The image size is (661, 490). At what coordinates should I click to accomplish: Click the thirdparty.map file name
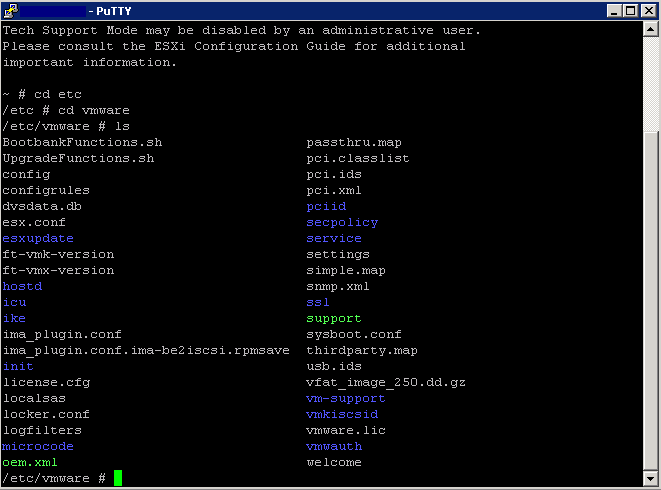[x=362, y=351]
